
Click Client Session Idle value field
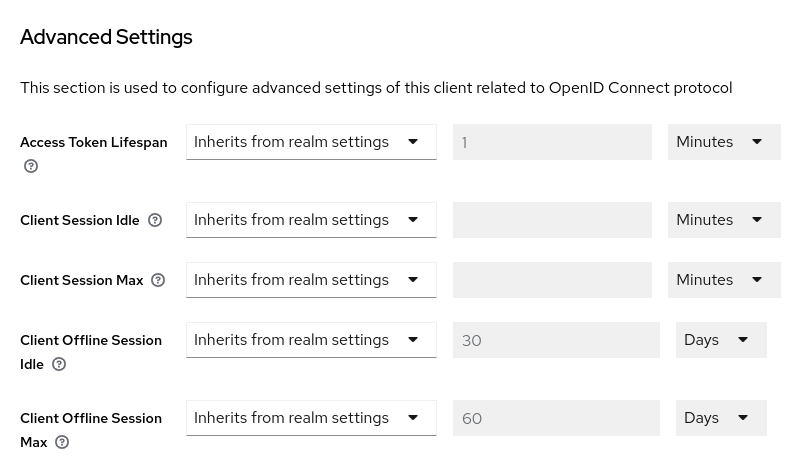[552, 220]
